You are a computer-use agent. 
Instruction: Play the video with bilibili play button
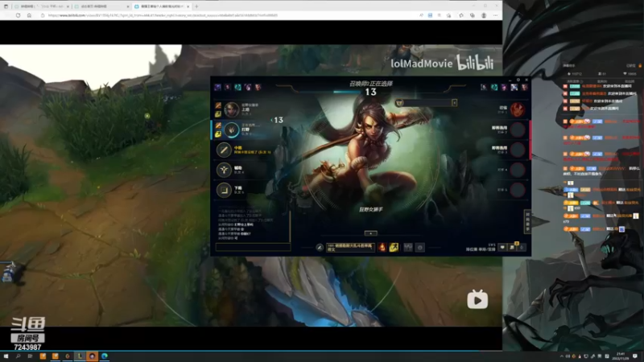coord(477,299)
